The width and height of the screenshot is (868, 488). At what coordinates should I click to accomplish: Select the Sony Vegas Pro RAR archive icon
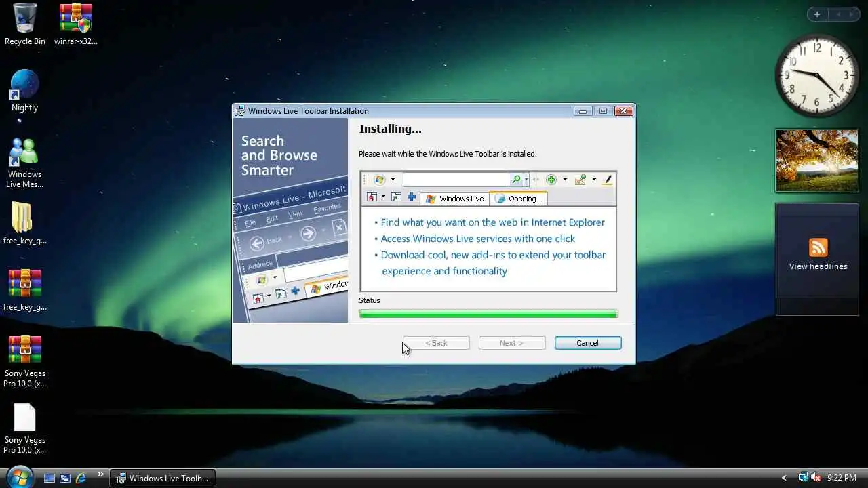click(x=24, y=361)
